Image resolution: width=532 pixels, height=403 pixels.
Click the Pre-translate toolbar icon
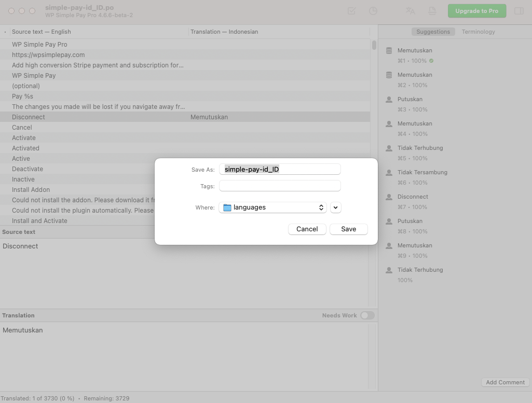410,10
